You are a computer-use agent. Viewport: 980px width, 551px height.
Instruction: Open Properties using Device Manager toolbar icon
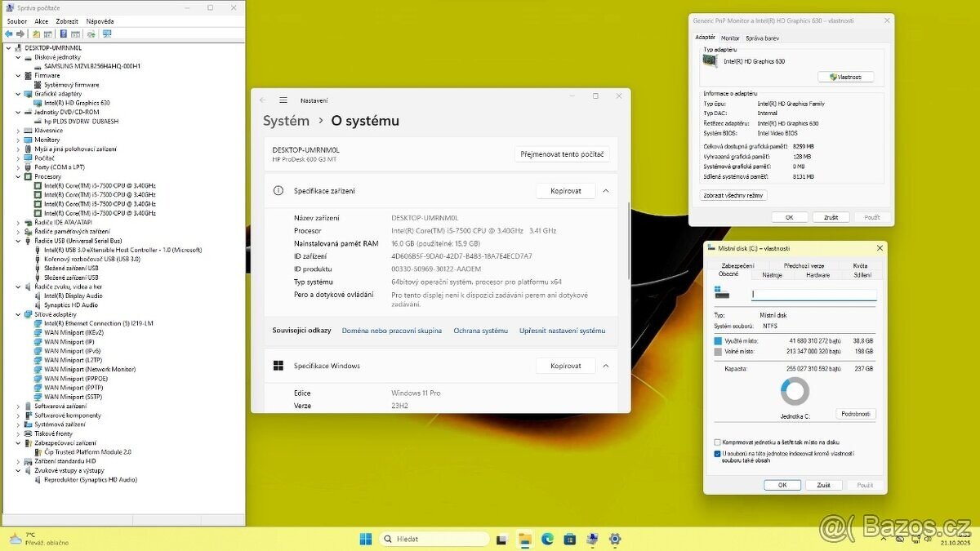pos(48,34)
